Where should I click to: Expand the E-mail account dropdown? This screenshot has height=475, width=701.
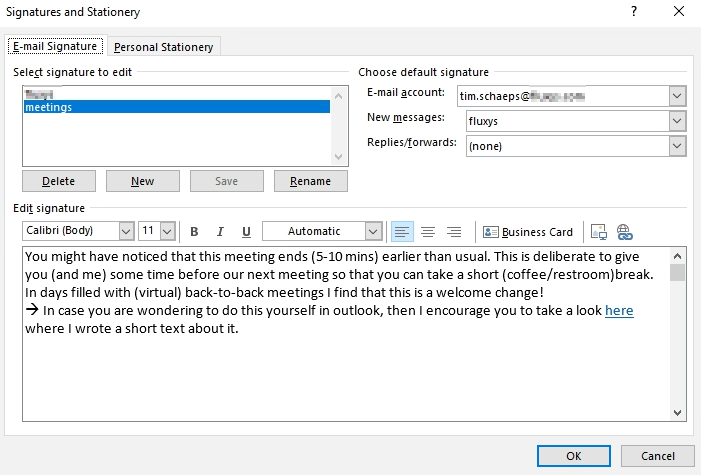(x=677, y=96)
